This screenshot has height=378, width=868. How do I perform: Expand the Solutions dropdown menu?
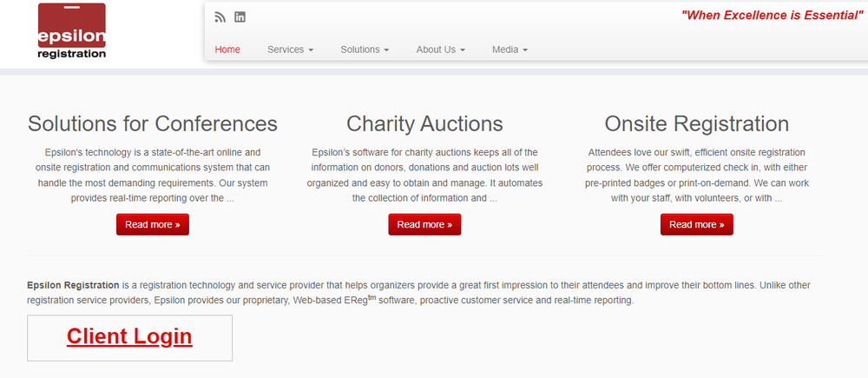point(365,50)
